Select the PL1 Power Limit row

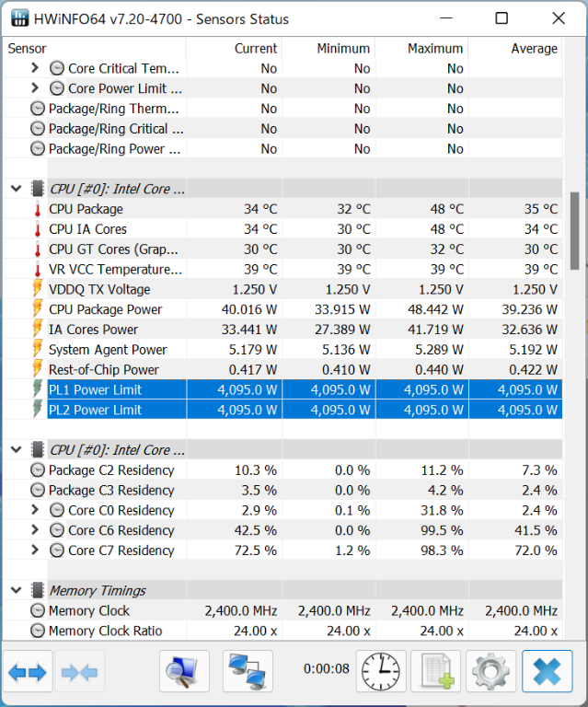(96, 389)
